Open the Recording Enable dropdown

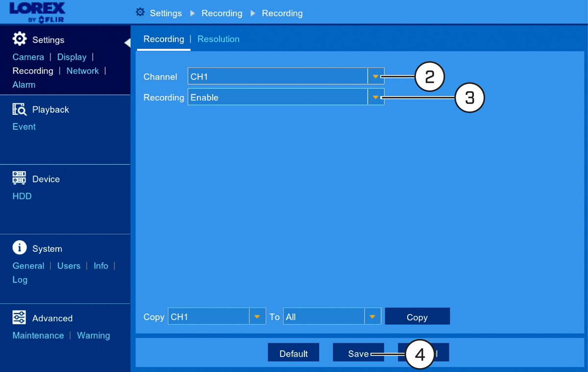coord(286,97)
